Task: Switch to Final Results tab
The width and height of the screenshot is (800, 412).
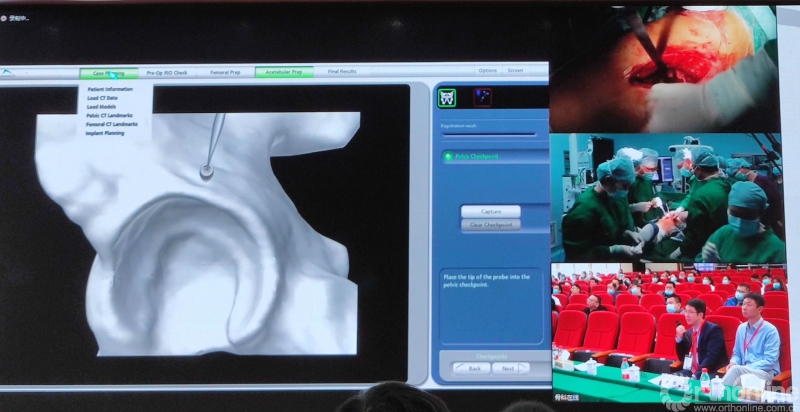Action: 342,72
